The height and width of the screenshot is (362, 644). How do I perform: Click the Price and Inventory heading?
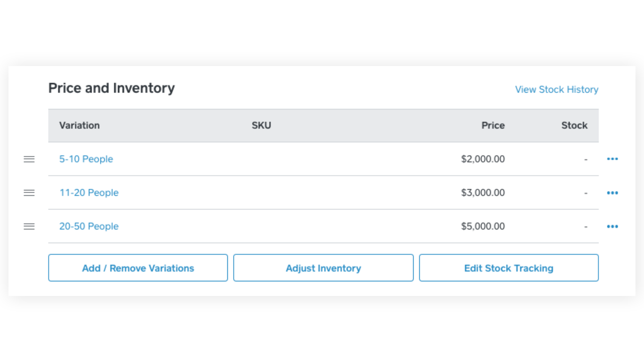coord(112,88)
